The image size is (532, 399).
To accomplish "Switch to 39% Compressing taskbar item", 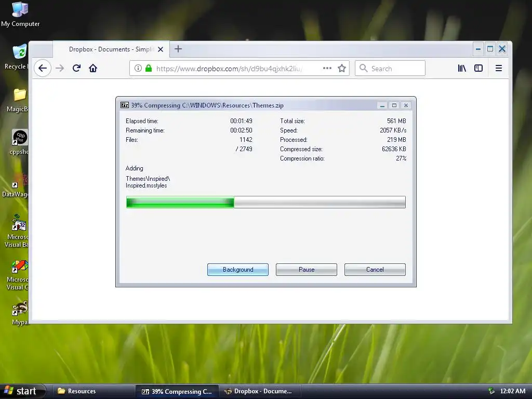I will [177, 391].
